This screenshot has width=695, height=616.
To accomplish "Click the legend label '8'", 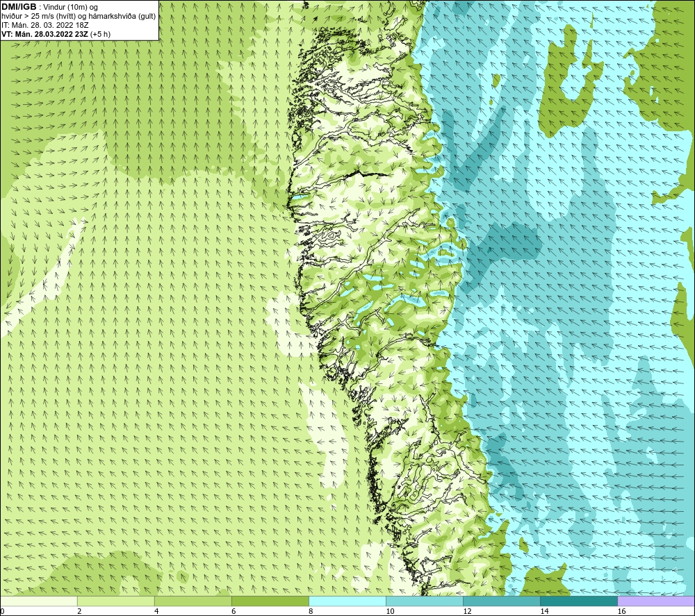I will (311, 612).
